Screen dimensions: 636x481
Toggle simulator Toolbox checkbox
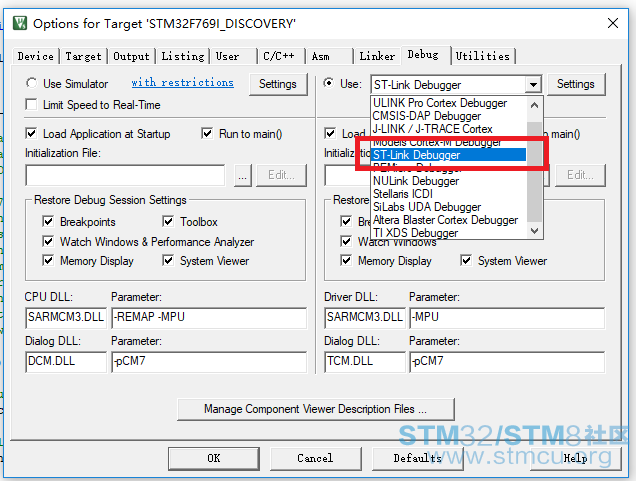point(168,221)
